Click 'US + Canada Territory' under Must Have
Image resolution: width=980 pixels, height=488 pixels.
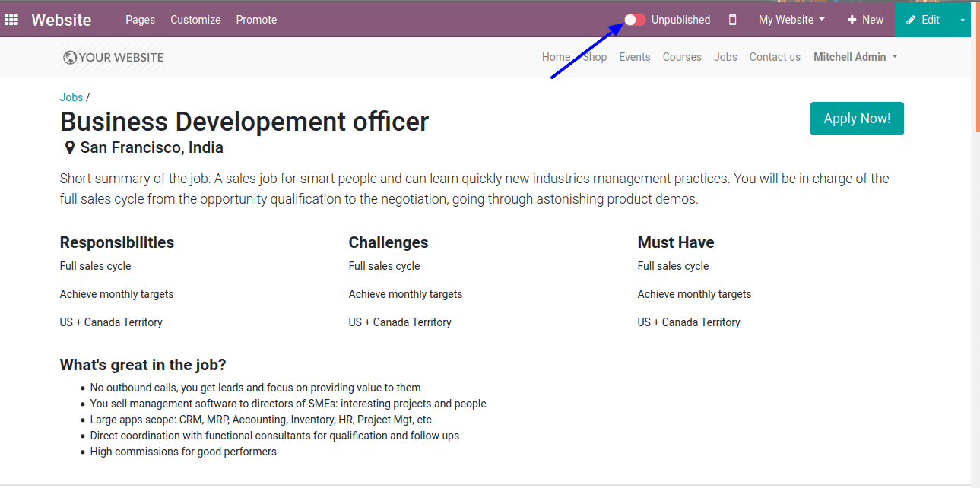(689, 322)
